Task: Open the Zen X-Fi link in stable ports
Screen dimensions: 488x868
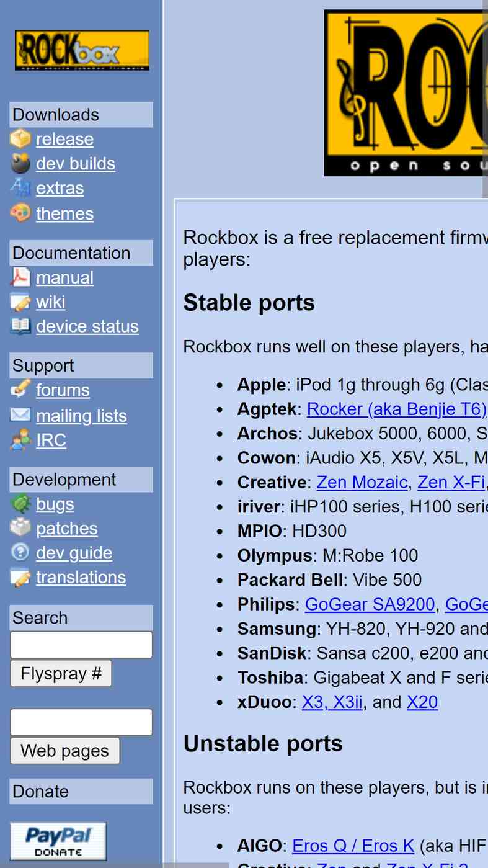Action: click(x=451, y=482)
